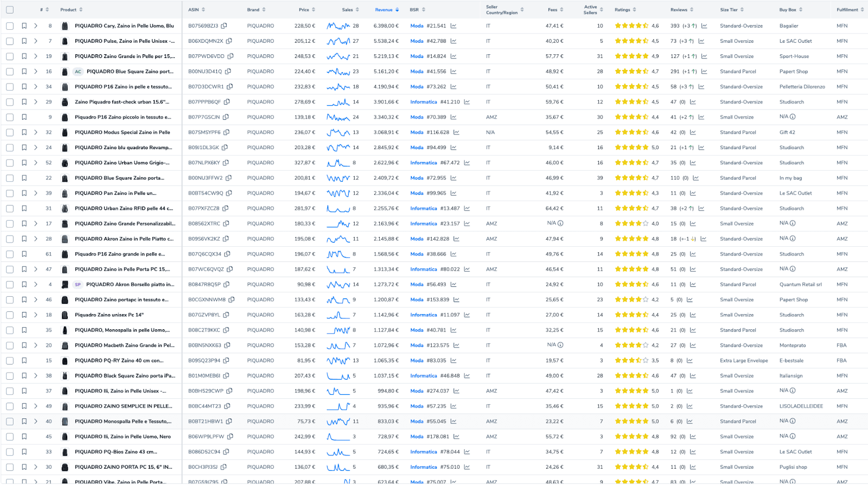Image resolution: width=868 pixels, height=492 pixels.
Task: Select the Zaino Piquadro fast-check urban row
Action: click(x=10, y=101)
